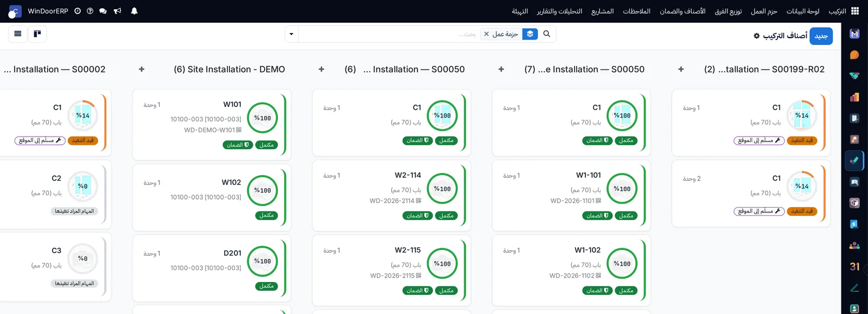The height and width of the screenshot is (314, 868).
Task: Click the 100% progress ring on D201
Action: 263,261
